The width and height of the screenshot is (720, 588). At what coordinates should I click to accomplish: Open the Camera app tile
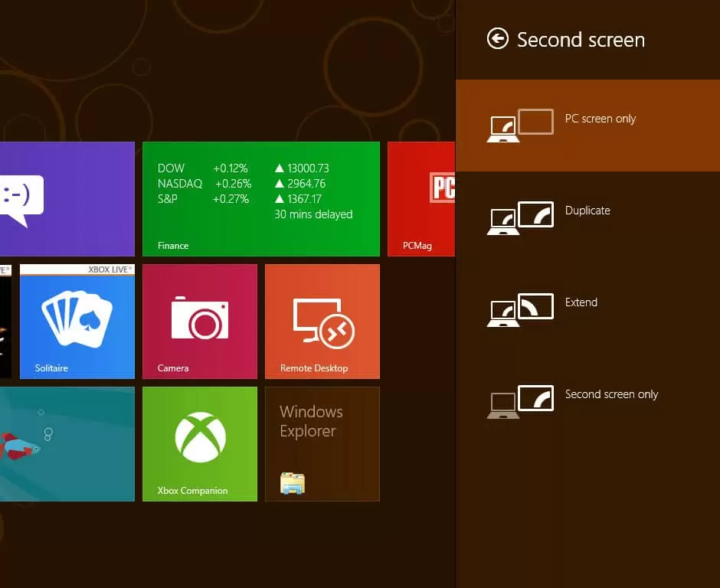pos(200,322)
